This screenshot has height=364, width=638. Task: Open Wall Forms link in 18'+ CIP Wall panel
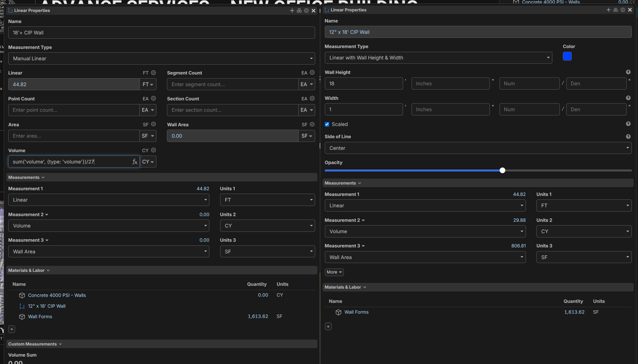[40, 317]
